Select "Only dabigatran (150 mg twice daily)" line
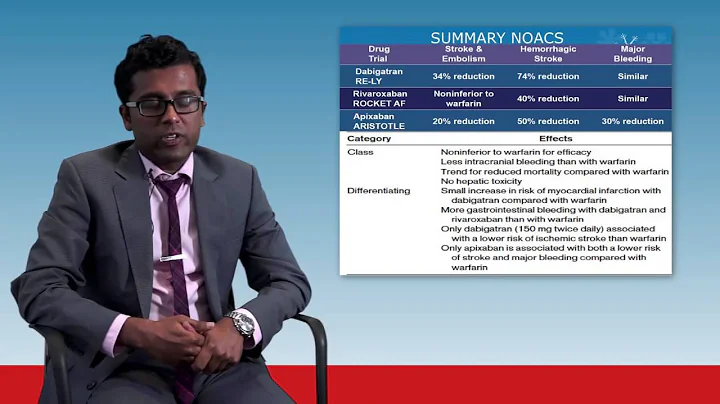 [x=553, y=234]
